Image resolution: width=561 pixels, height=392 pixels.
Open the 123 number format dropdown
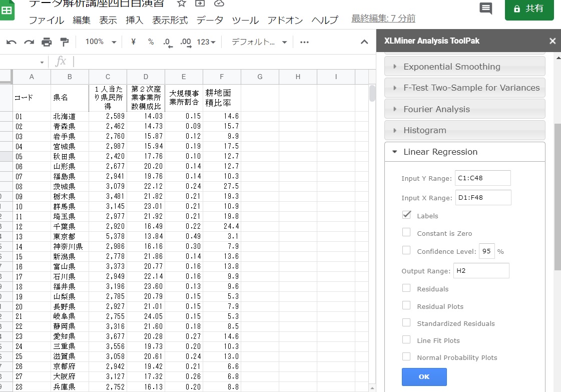tap(206, 42)
